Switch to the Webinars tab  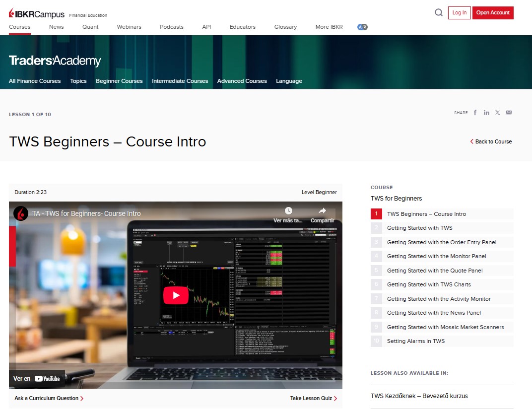(129, 27)
